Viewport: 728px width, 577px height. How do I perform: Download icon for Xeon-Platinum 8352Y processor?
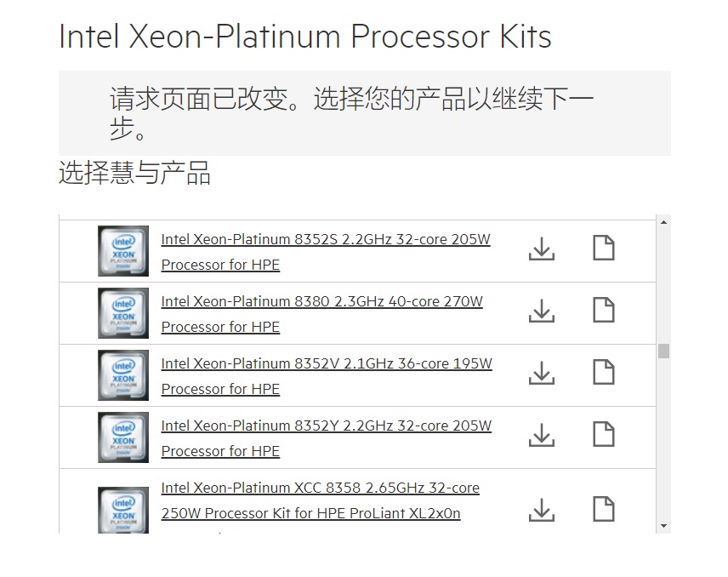[542, 435]
